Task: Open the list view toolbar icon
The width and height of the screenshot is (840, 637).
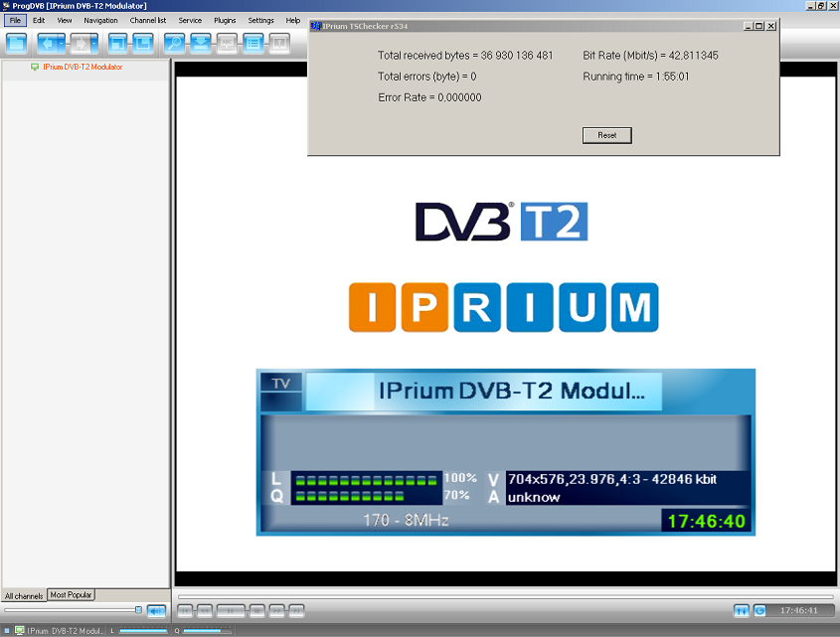Action: pyautogui.click(x=252, y=43)
